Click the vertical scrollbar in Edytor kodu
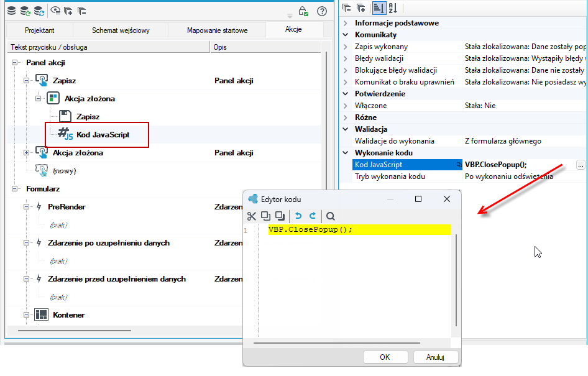The image size is (588, 376). point(456,280)
